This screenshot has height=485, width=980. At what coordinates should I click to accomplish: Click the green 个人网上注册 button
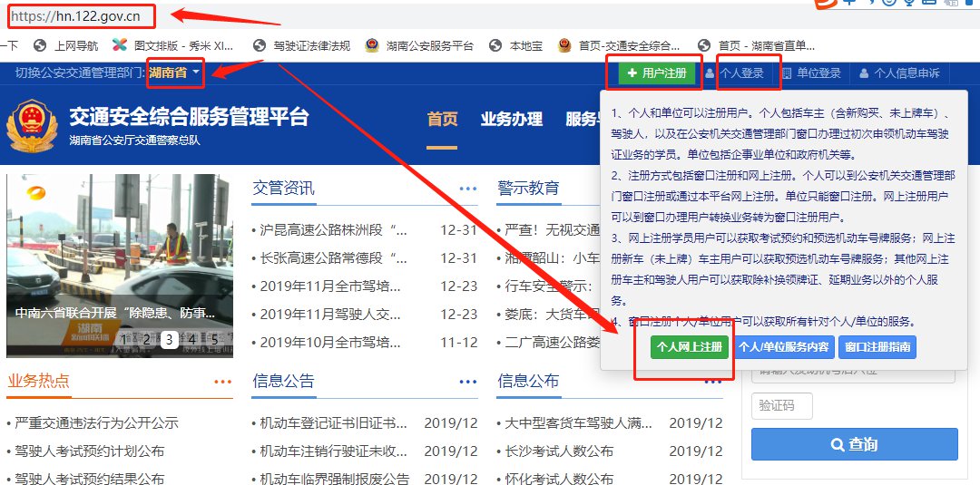(690, 347)
